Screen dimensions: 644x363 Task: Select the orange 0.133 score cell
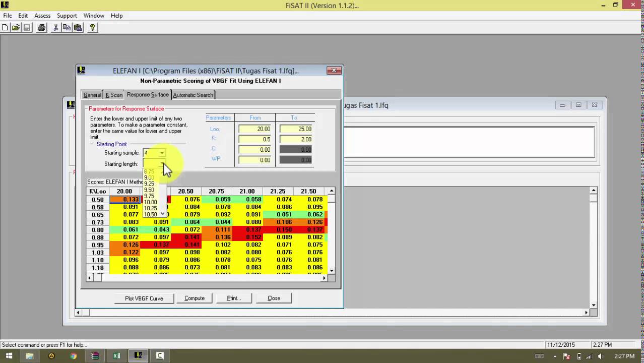click(x=124, y=200)
